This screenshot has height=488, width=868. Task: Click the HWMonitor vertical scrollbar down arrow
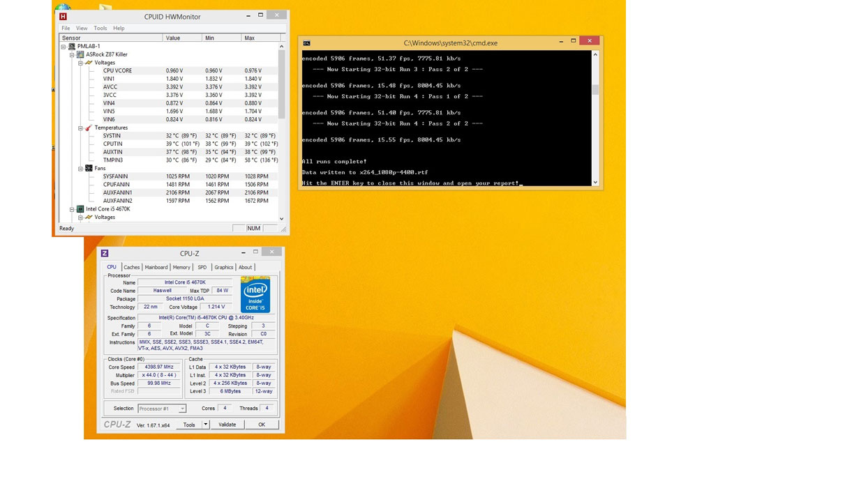click(x=282, y=218)
